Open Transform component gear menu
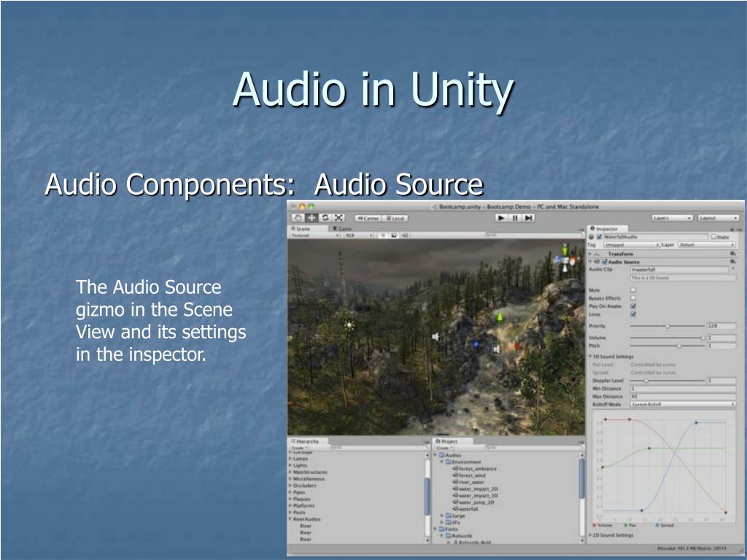Viewport: 747px width, 560px height. tap(732, 254)
